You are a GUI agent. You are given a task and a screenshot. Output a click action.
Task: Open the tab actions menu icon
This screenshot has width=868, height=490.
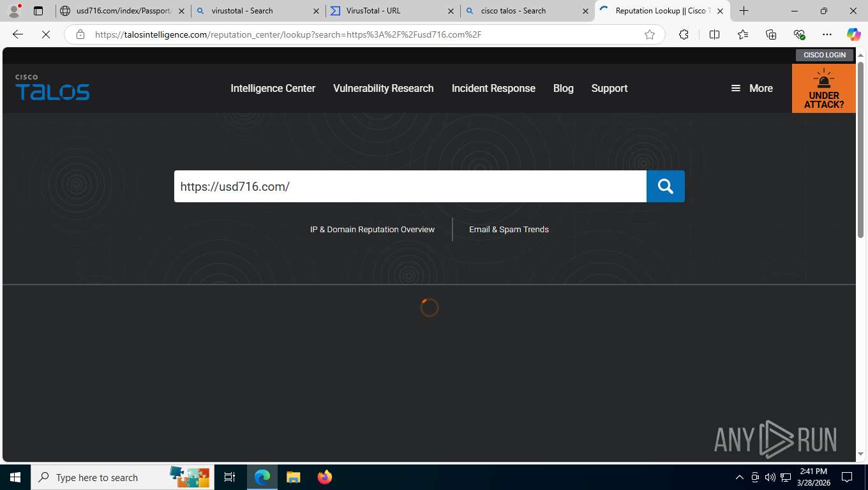coord(38,11)
